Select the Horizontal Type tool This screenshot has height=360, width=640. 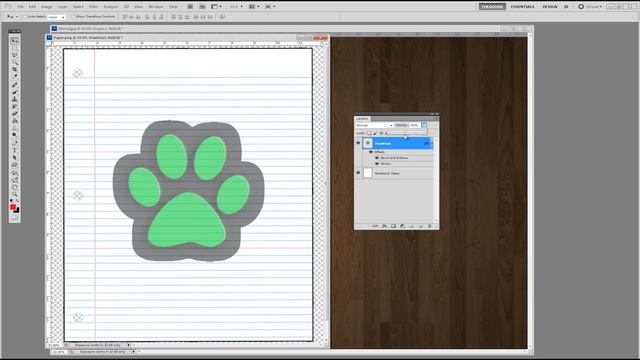point(15,149)
